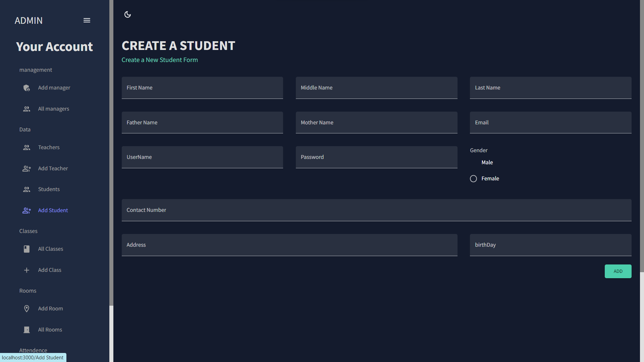
Task: Select the Female gender radio button
Action: point(473,179)
